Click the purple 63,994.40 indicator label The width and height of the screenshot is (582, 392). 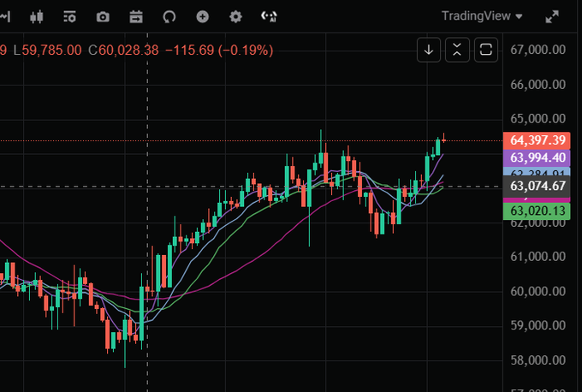point(537,157)
